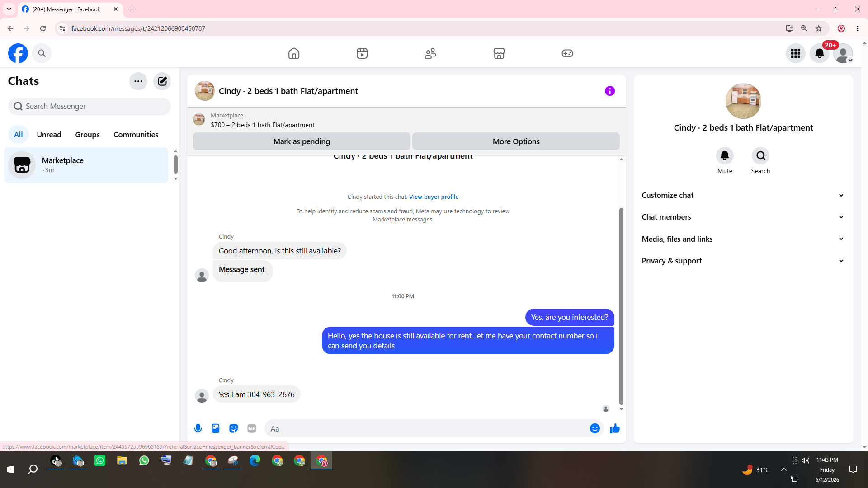This screenshot has height=488, width=868.
Task: Click More Options button
Action: coord(516,141)
